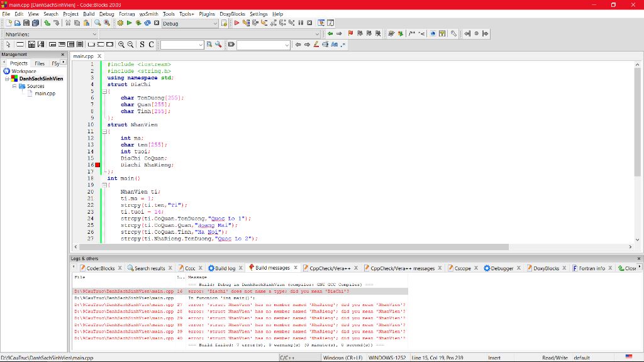Close the main.cpp editor tab
The width and height of the screenshot is (644, 362).
99,56
